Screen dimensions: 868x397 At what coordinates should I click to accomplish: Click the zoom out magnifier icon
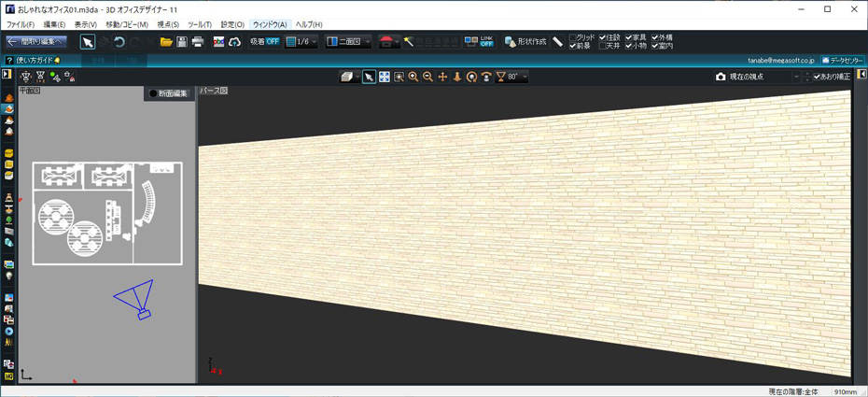[x=427, y=77]
